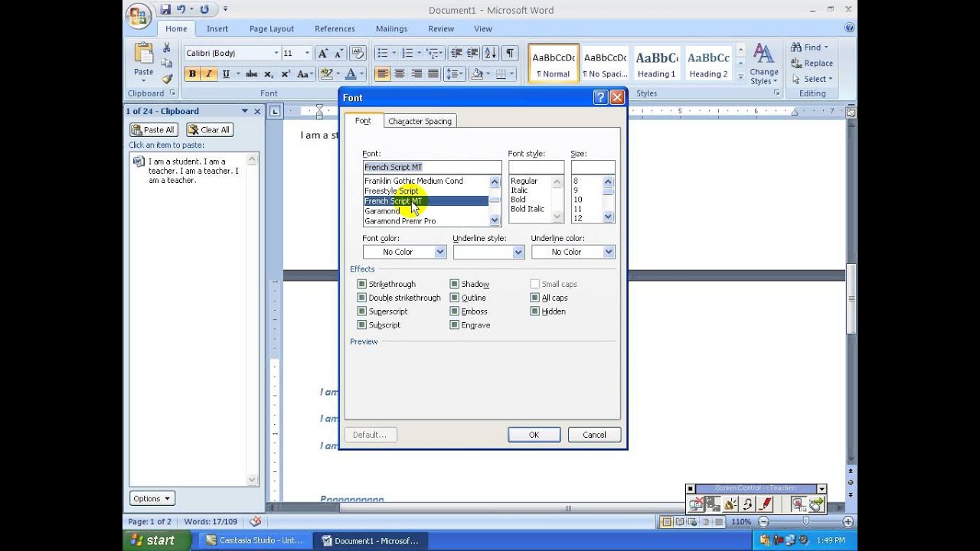Click Replace in Editing group
The height and width of the screenshot is (551, 980).
(812, 64)
